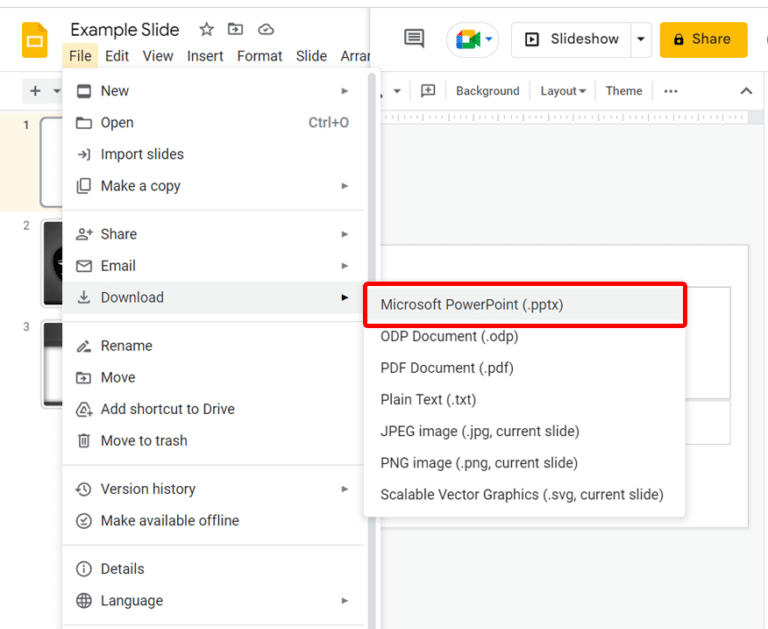Select Move to trash
The image size is (768, 629).
point(214,441)
